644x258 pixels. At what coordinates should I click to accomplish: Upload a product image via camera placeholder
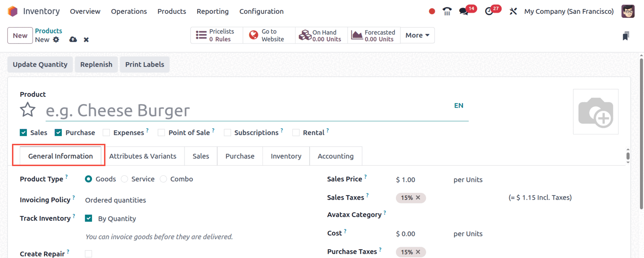(x=596, y=112)
